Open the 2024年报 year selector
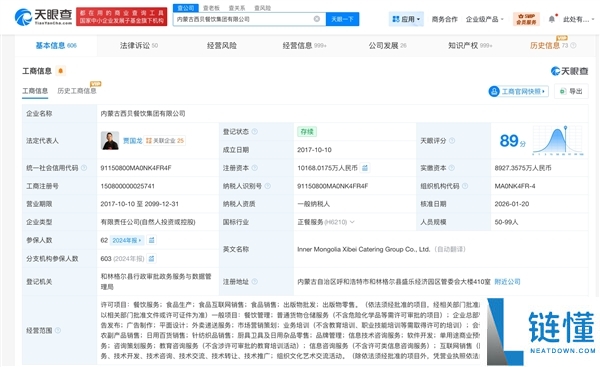 click(x=127, y=240)
